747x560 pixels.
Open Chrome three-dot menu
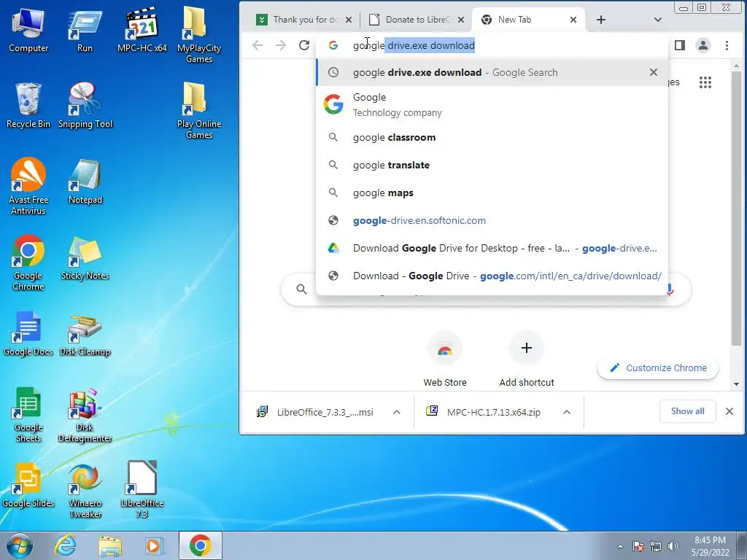[x=727, y=45]
